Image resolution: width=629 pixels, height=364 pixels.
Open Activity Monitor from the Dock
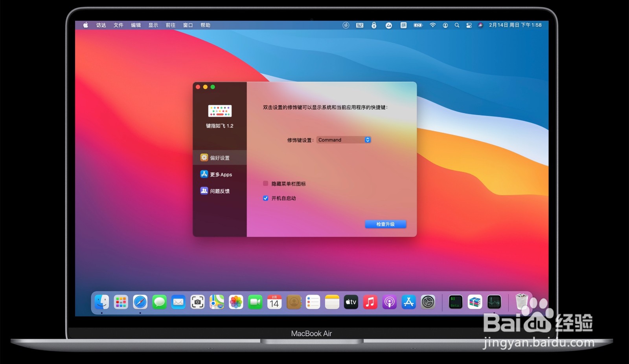point(494,302)
